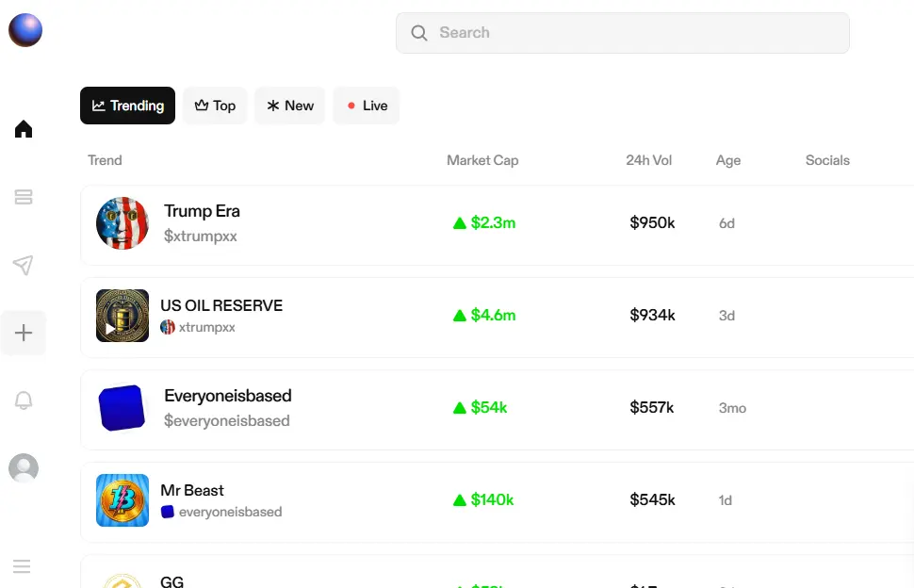Image resolution: width=914 pixels, height=588 pixels.
Task: Enable the New filter
Action: 289,106
